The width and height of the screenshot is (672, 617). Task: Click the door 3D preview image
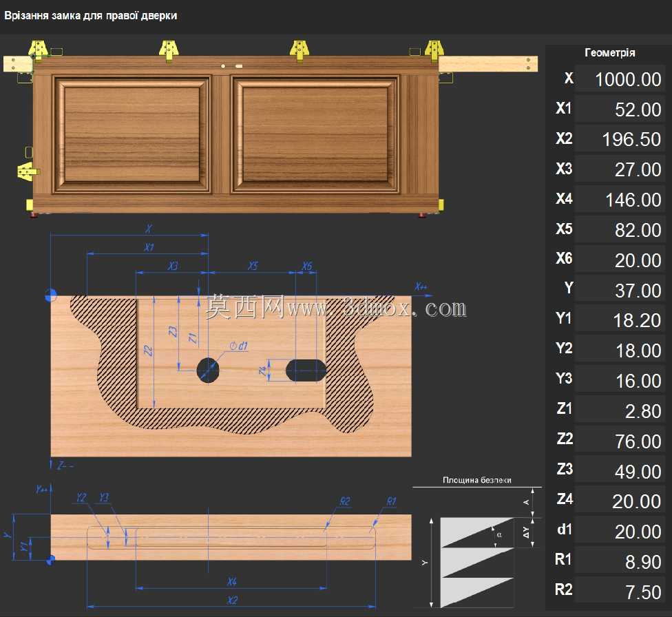(270, 129)
